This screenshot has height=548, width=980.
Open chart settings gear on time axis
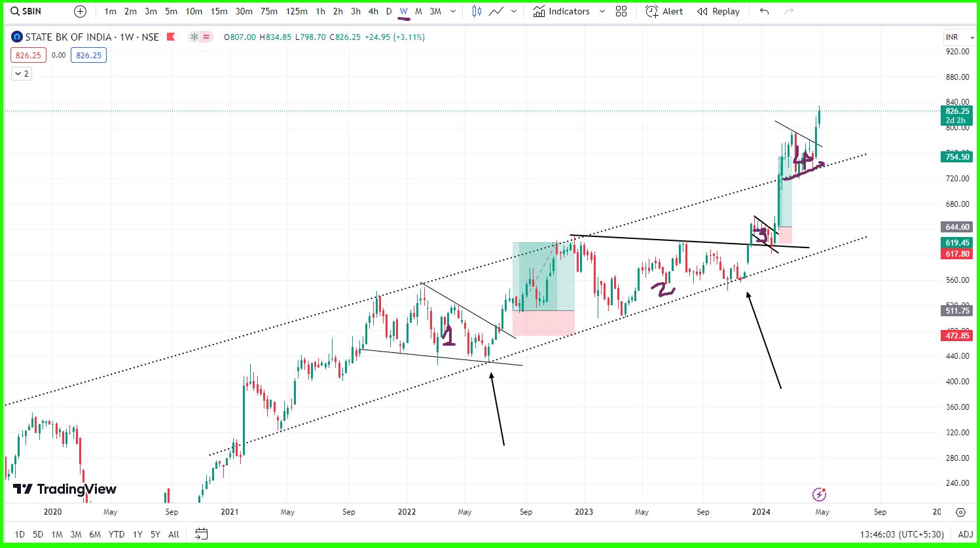[x=960, y=512]
